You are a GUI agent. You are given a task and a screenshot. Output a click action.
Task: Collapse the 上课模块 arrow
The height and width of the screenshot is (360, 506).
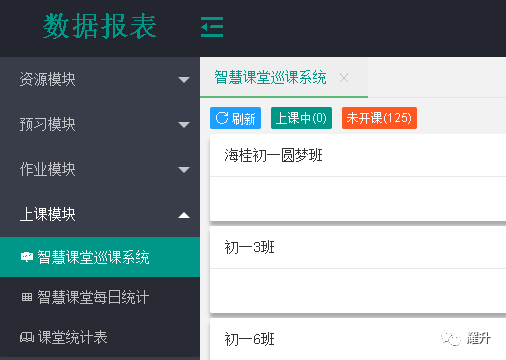(184, 215)
